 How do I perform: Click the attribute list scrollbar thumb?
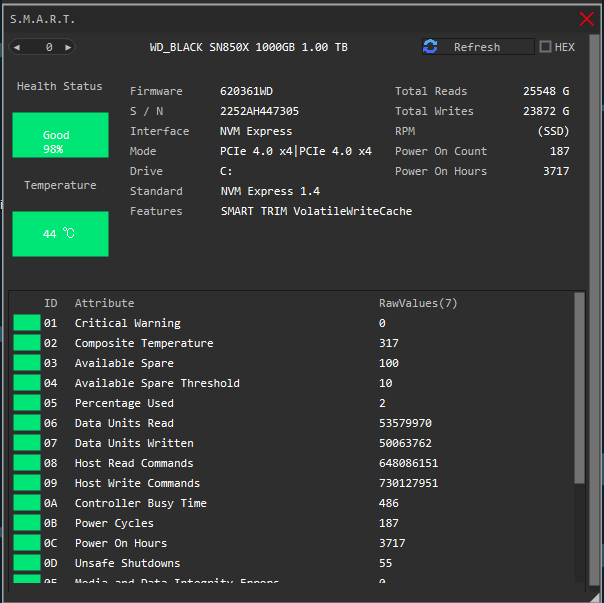click(579, 388)
